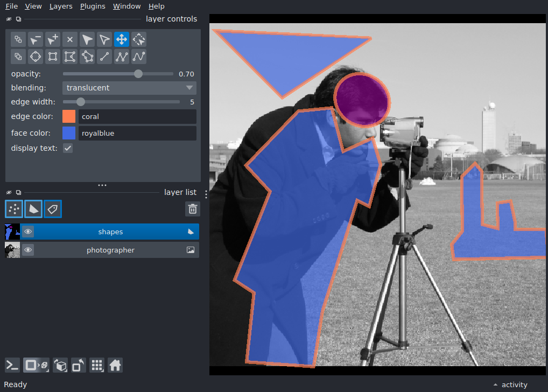
Task: Float the layer list panel
Action: [x=18, y=192]
